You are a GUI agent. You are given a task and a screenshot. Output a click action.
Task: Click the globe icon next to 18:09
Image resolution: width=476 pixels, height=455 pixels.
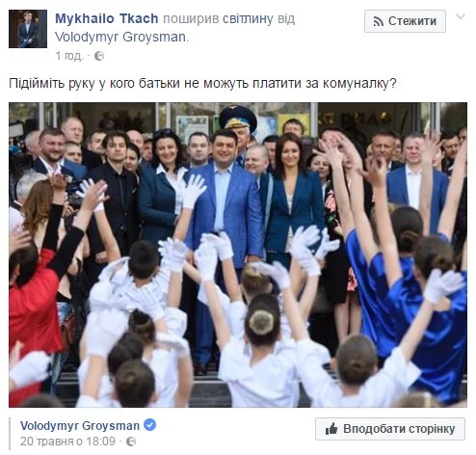tap(131, 442)
